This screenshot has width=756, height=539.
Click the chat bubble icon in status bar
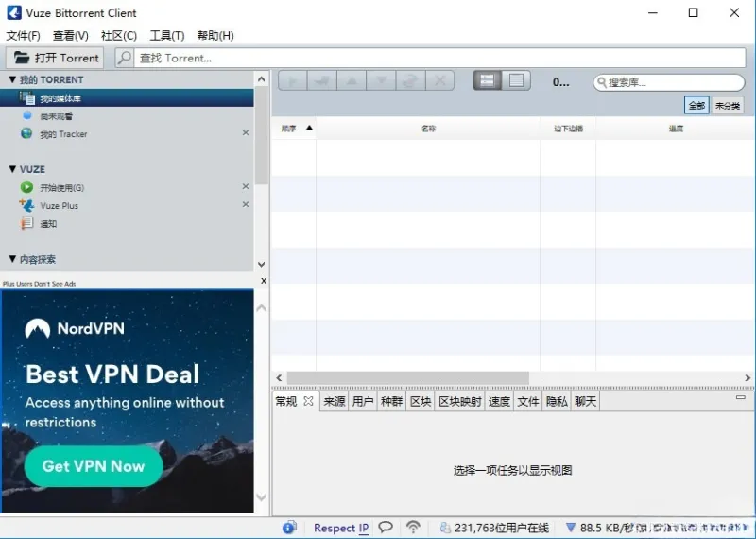click(386, 527)
